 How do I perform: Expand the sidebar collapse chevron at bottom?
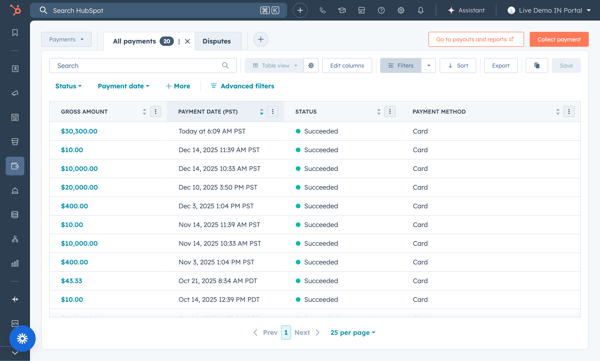coord(15,353)
